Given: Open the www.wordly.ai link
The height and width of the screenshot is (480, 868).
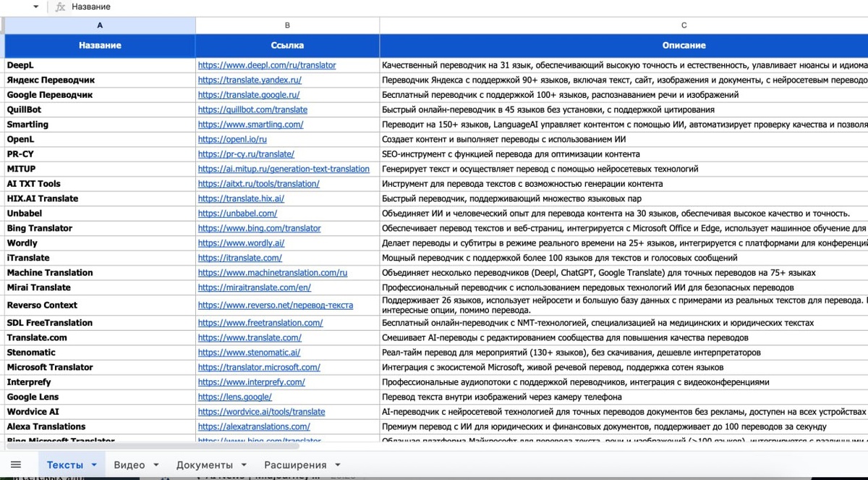Looking at the screenshot, I should point(241,243).
